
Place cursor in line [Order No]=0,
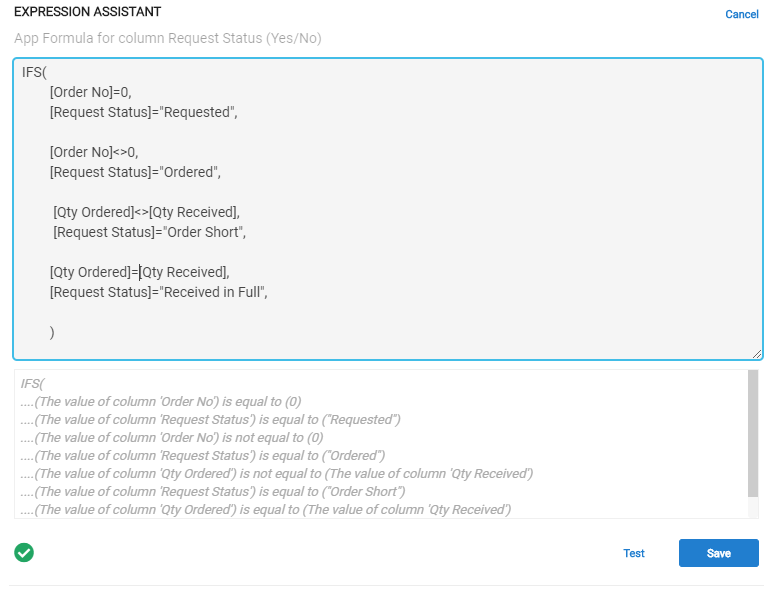click(x=90, y=92)
